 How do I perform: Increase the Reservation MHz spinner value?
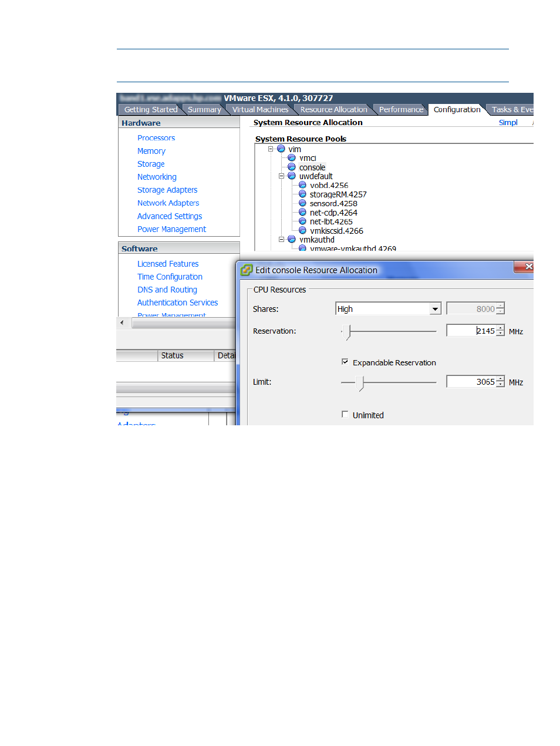coord(500,328)
